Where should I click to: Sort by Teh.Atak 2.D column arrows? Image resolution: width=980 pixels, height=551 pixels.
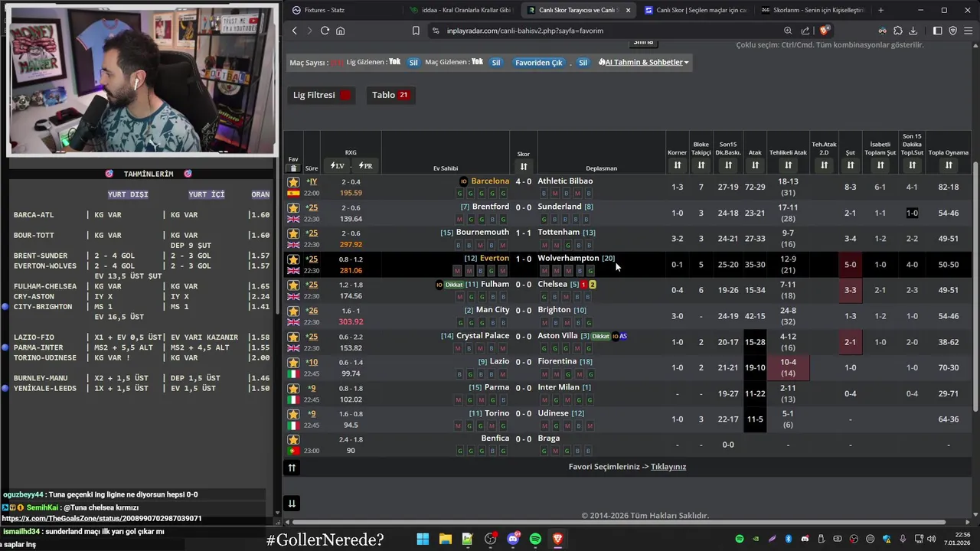(x=824, y=165)
